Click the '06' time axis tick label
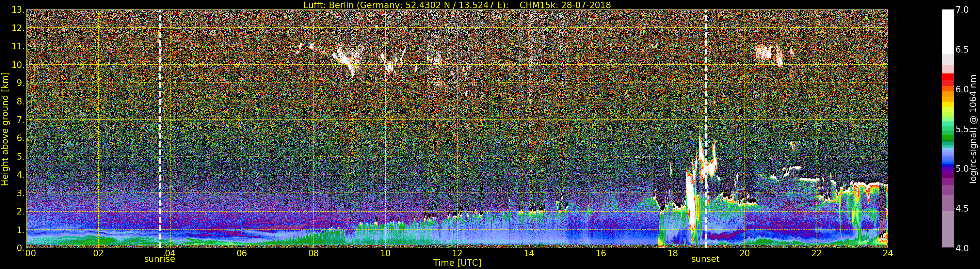 (242, 253)
